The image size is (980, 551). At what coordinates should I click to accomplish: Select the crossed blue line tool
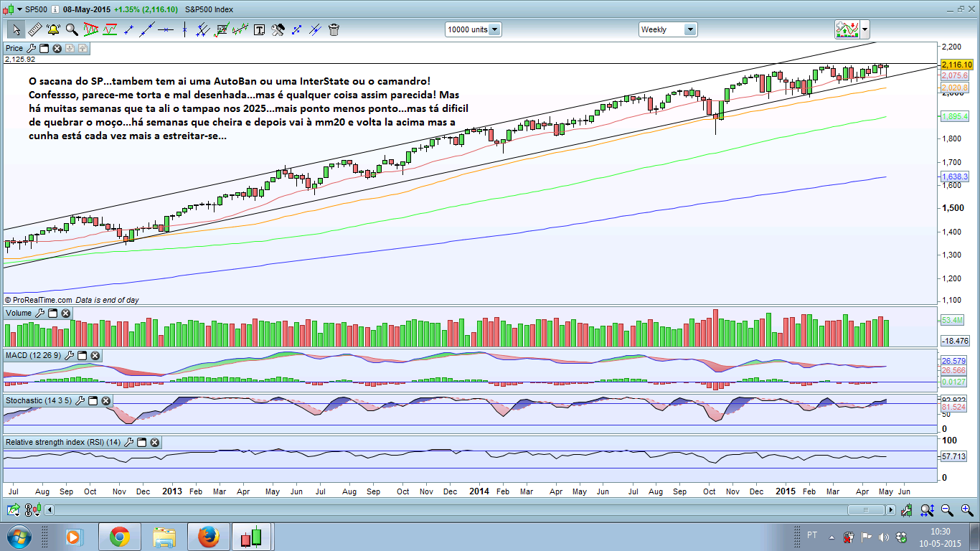(315, 29)
